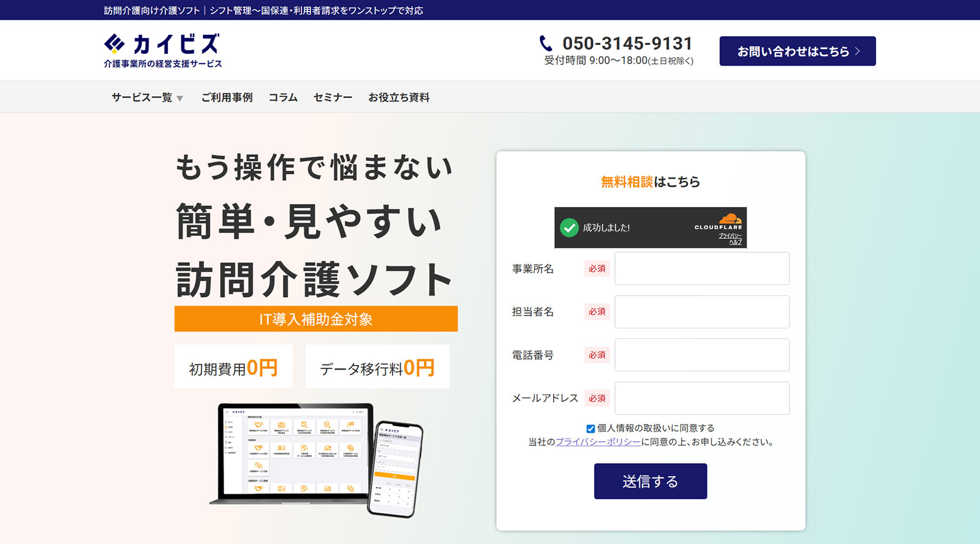Click the IT導入補助金対象 orange banner
Viewport: 980px width, 544px height.
[x=316, y=319]
